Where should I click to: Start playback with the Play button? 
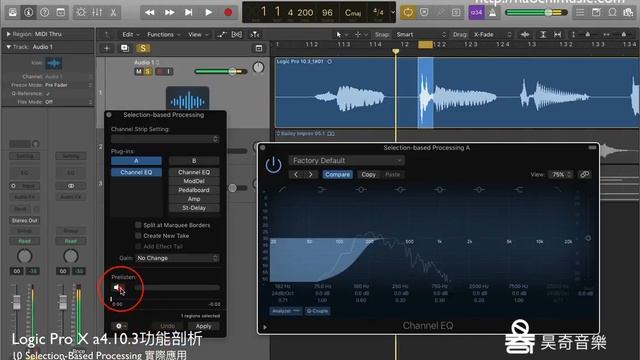[209, 13]
